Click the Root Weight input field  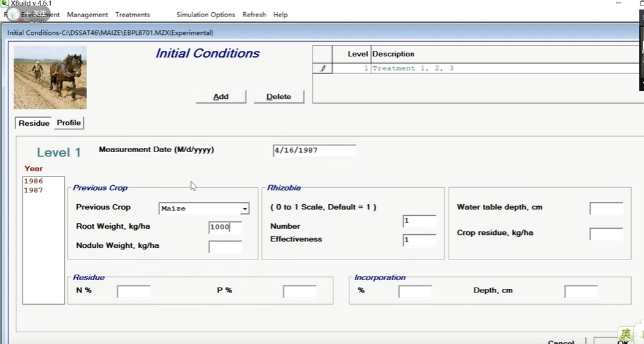(225, 227)
